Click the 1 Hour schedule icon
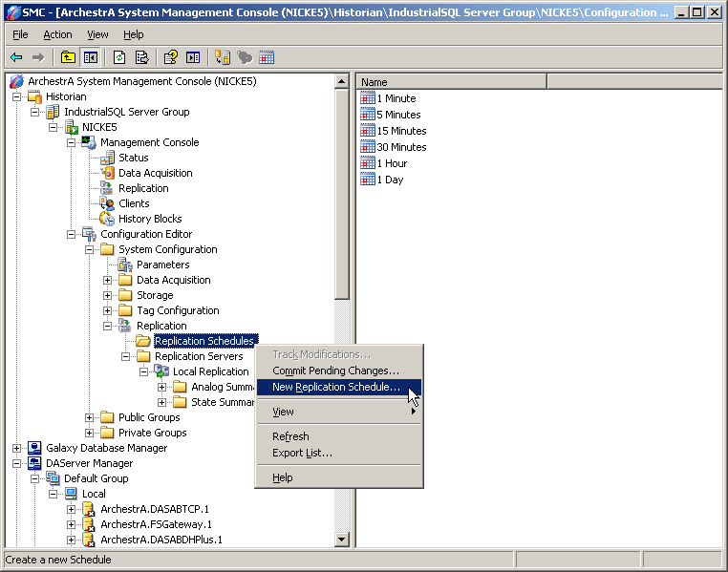 pyautogui.click(x=368, y=163)
